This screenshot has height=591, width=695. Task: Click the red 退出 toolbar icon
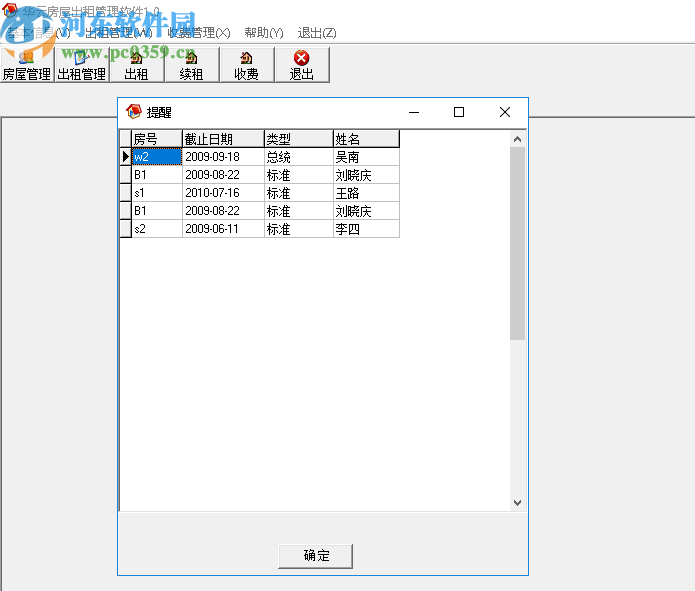click(301, 65)
